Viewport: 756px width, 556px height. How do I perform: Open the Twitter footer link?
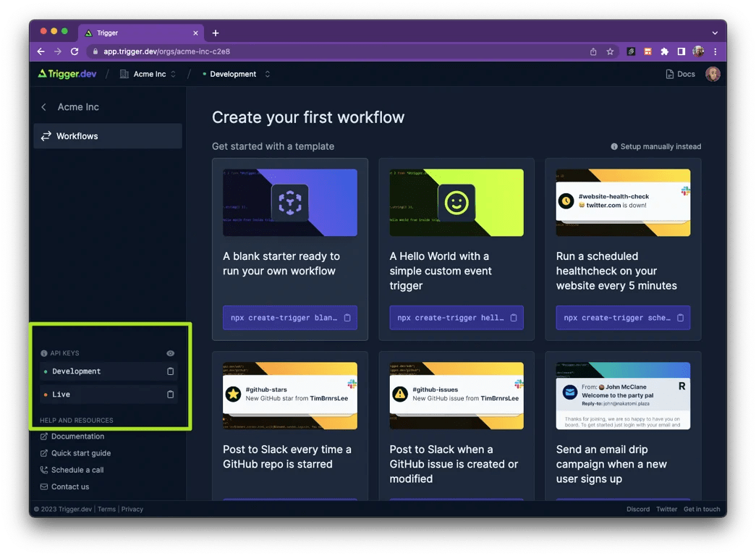[666, 509]
